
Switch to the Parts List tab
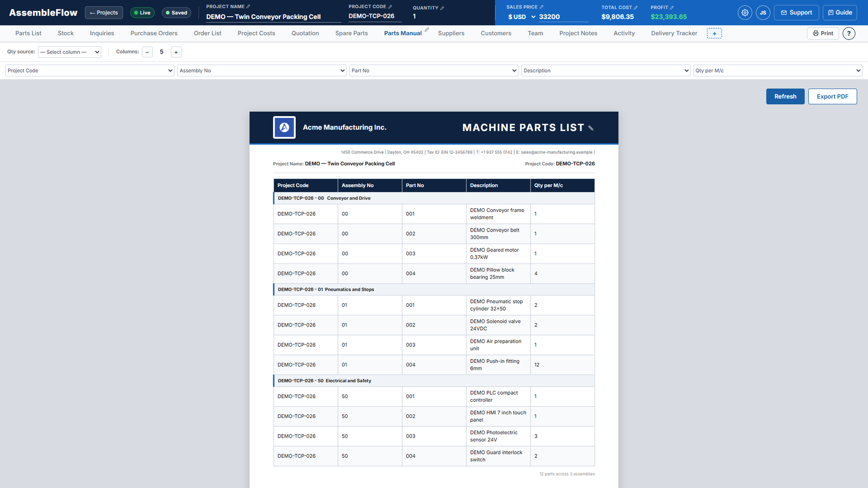(x=28, y=34)
